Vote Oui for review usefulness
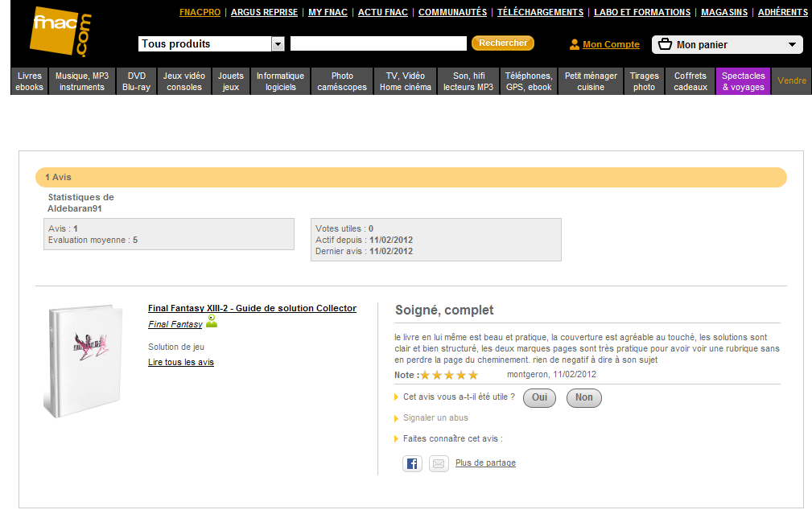Viewport: 812px width, 518px height. click(539, 397)
